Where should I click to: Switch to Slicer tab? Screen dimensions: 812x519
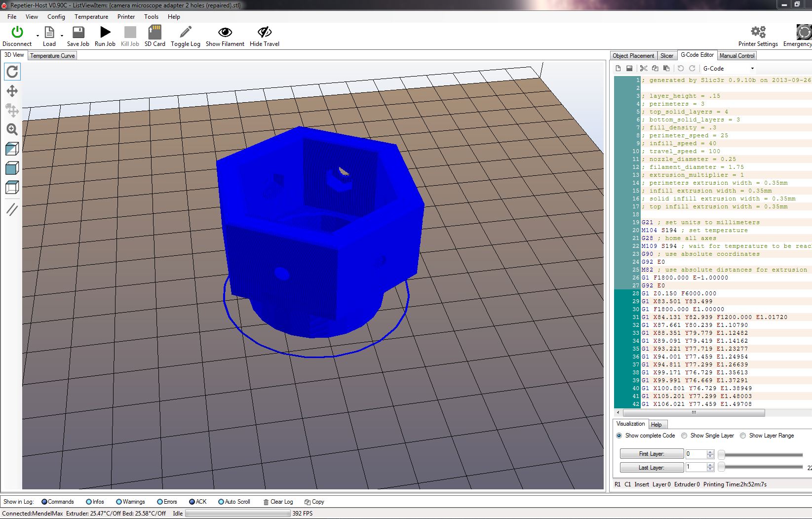pos(667,56)
